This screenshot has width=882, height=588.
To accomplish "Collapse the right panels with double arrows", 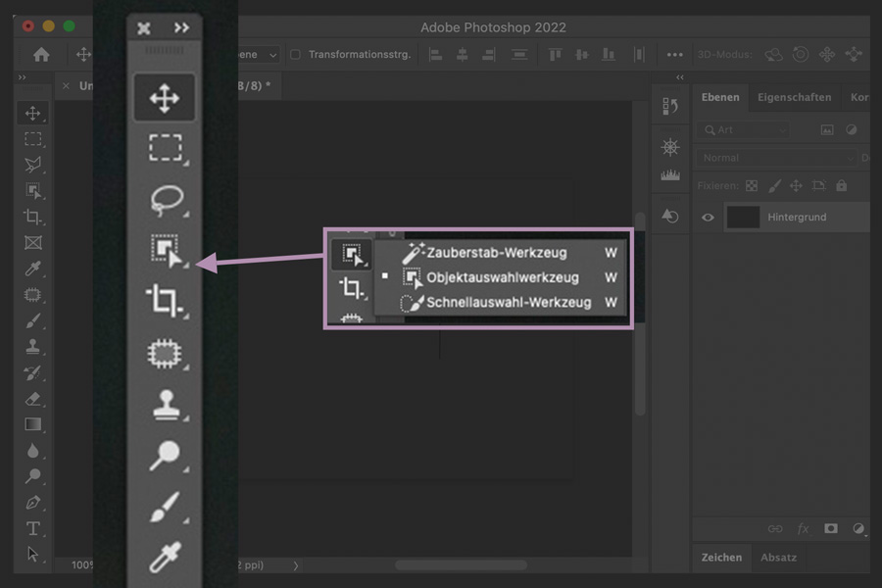I will 680,77.
